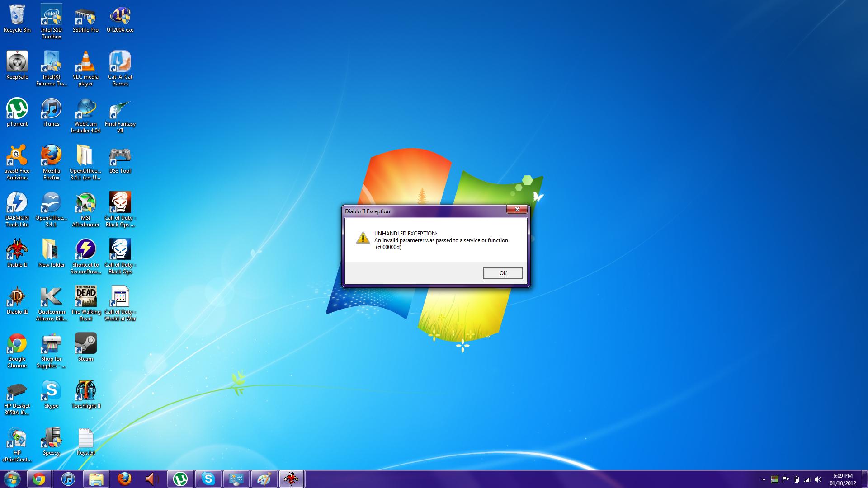Open the clock showing 6:09 PM
Image resolution: width=868 pixels, height=488 pixels.
pyautogui.click(x=843, y=479)
